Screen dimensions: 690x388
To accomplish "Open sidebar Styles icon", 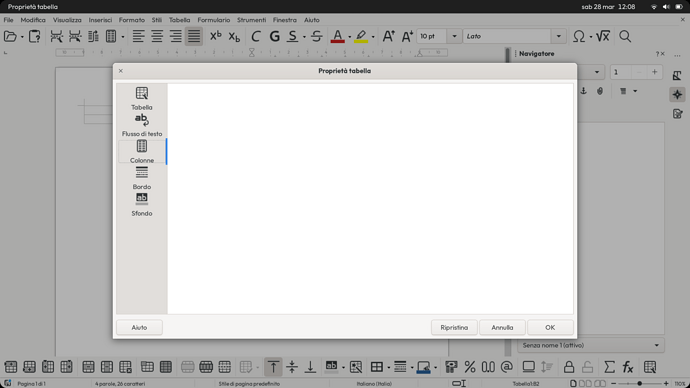I will (x=677, y=75).
